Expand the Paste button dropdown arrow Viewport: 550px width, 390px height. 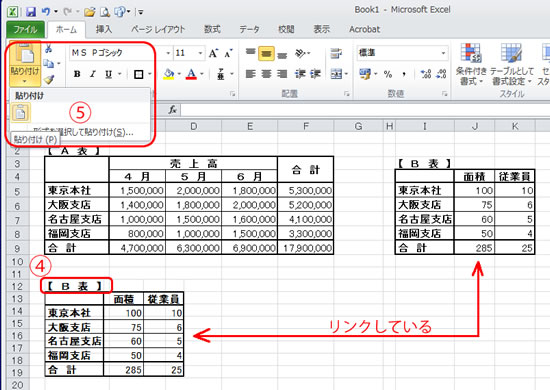(25, 81)
